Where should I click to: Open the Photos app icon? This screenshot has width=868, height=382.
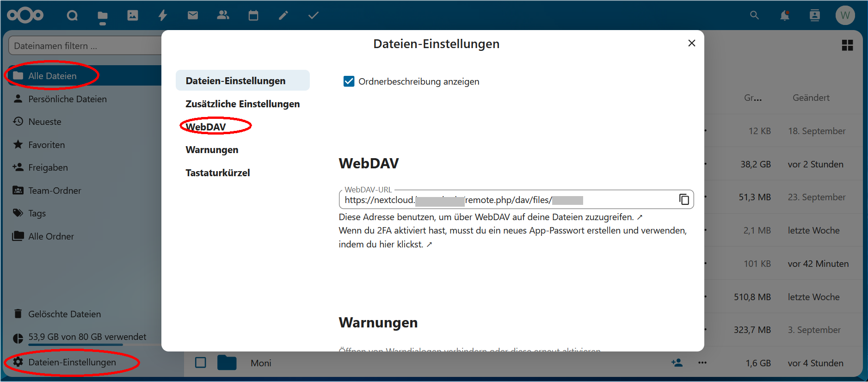[x=133, y=16]
